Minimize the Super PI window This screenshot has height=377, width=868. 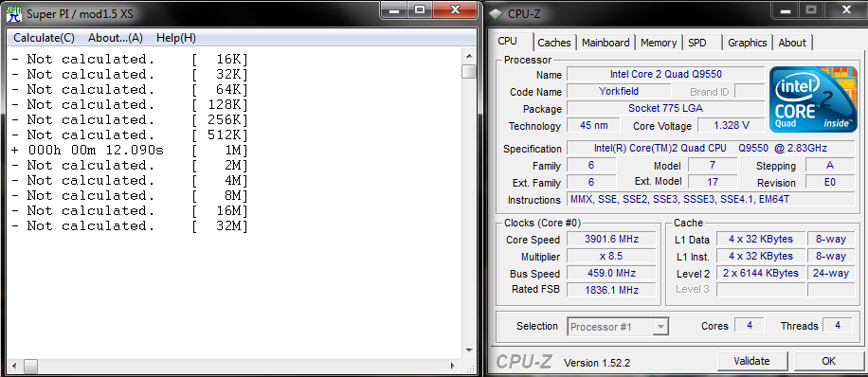pos(393,9)
